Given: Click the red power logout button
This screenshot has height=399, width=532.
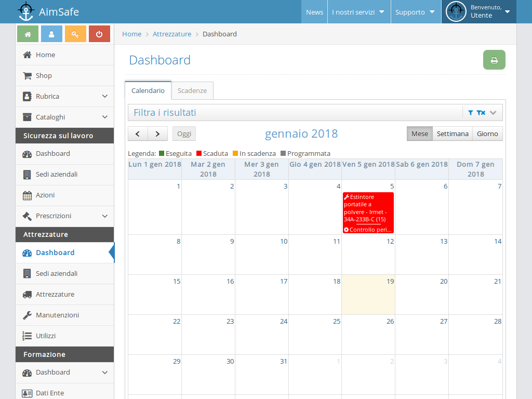Looking at the screenshot, I should tap(99, 34).
